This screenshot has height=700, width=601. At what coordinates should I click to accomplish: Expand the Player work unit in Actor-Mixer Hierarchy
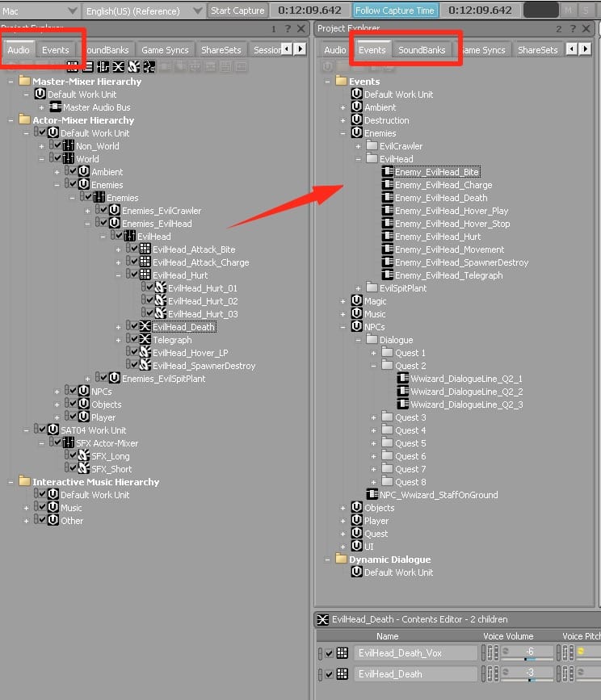[x=57, y=417]
